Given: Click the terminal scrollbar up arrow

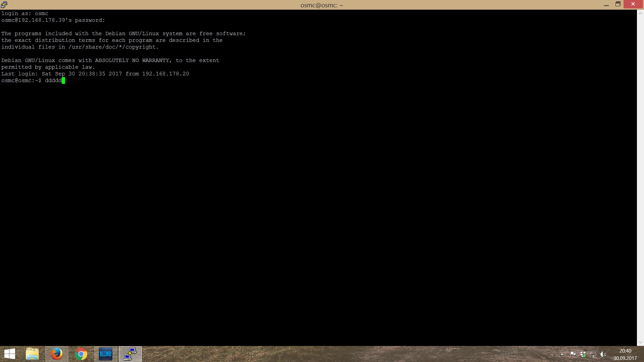Looking at the screenshot, I should point(640,13).
